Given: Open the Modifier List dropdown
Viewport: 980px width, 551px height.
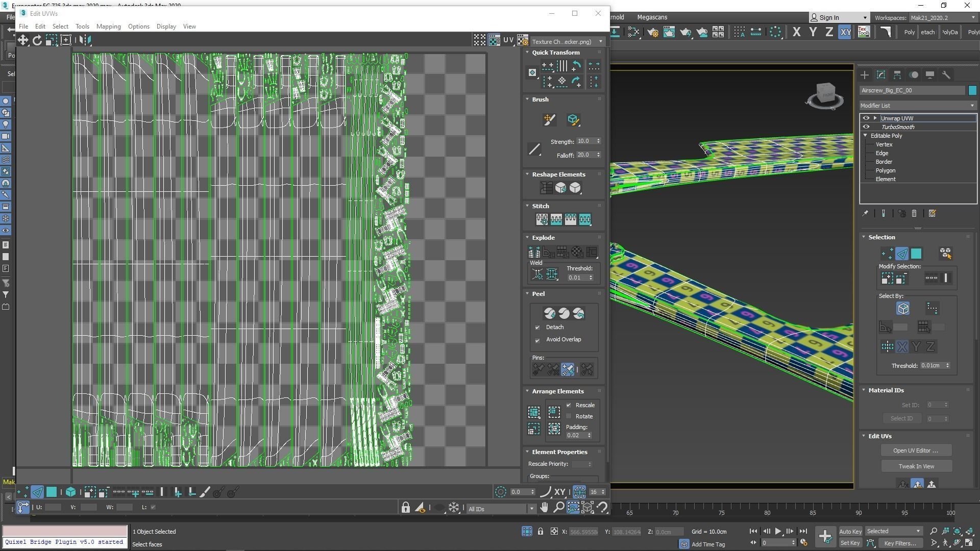Looking at the screenshot, I should pyautogui.click(x=917, y=106).
